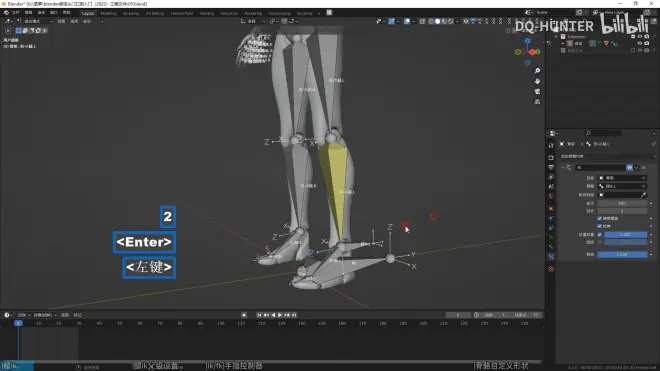Pick pole target with eyedropper

(644, 195)
